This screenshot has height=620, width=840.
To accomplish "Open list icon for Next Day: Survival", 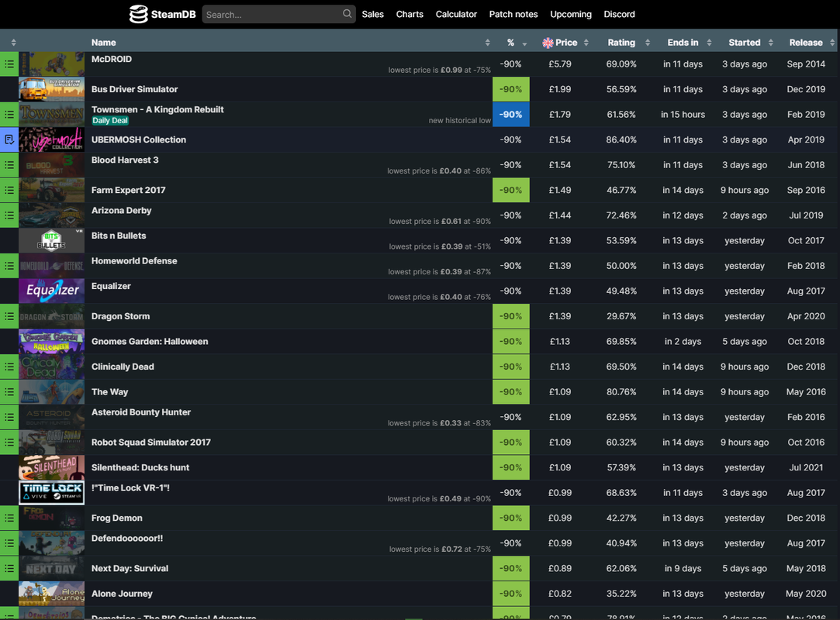I will pyautogui.click(x=9, y=568).
